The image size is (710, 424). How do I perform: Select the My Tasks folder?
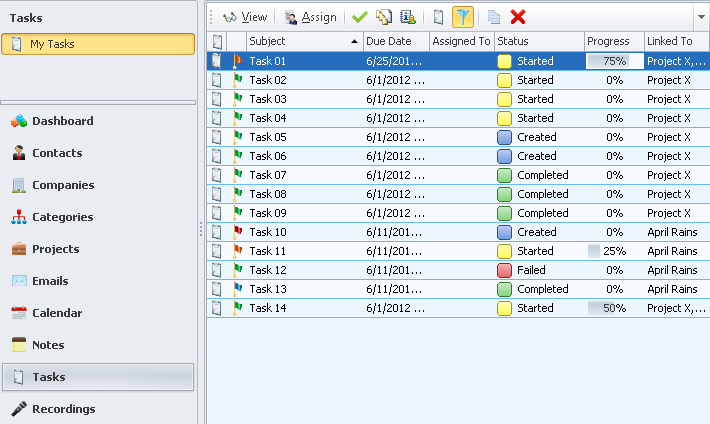pyautogui.click(x=98, y=44)
